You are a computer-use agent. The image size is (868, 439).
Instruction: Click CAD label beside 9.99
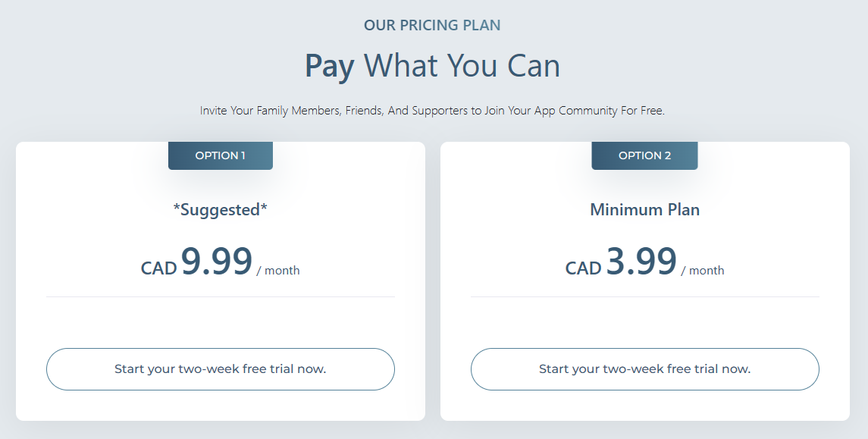[x=158, y=268]
